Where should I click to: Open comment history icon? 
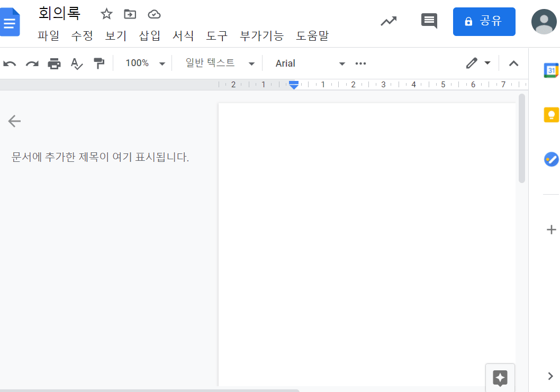(429, 21)
